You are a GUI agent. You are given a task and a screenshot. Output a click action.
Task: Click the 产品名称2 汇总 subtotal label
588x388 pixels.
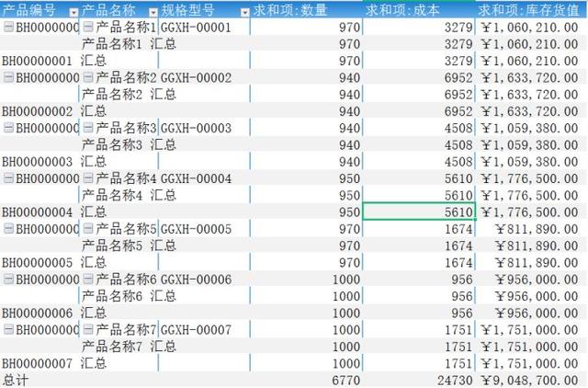point(129,95)
